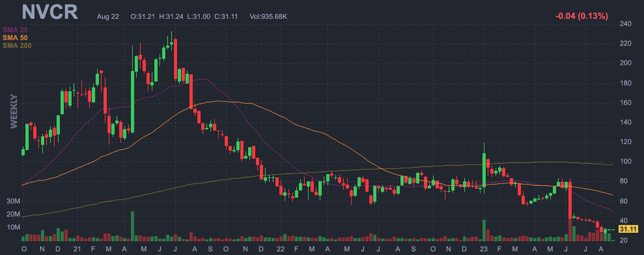644x255 pixels.
Task: Click the 220 price axis label
Action: [x=625, y=43]
